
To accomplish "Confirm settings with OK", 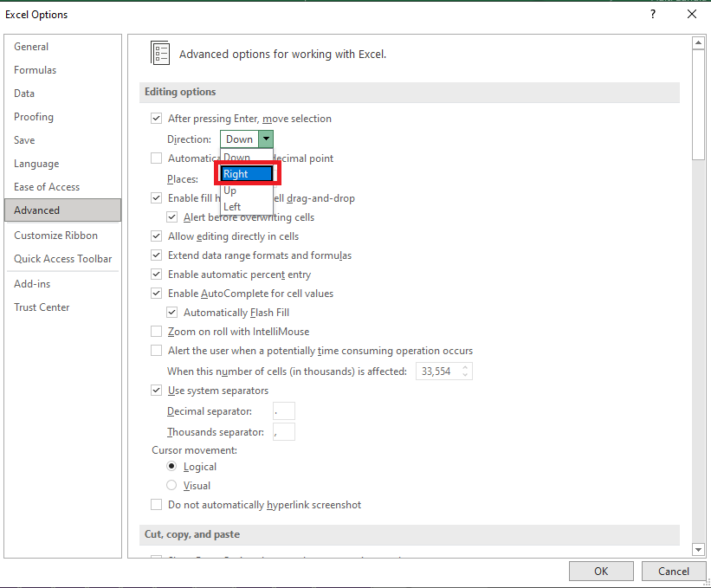I will pos(601,572).
